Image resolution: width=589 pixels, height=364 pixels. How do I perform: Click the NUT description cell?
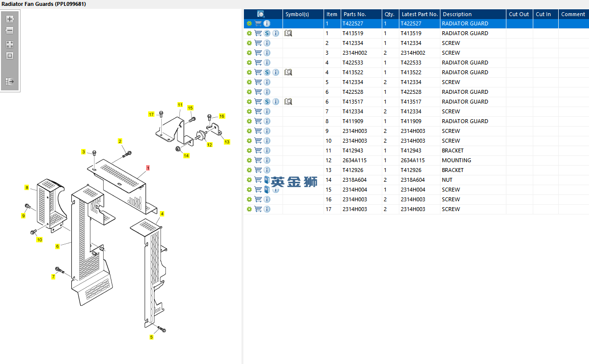447,180
